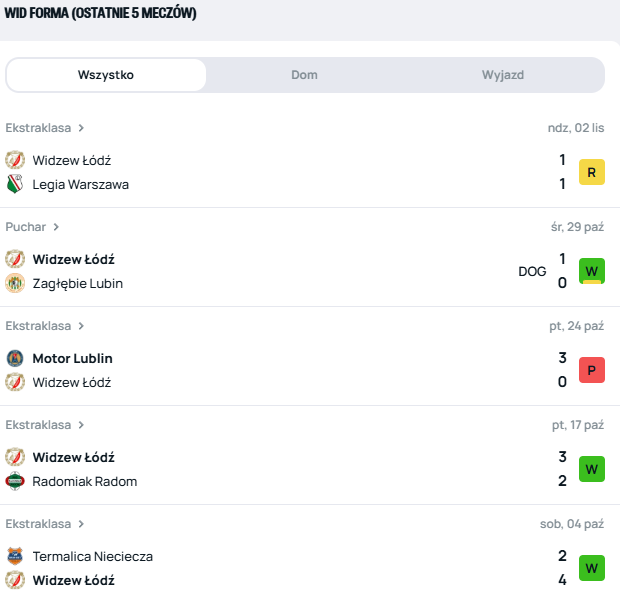This screenshot has width=620, height=599.
Task: Click Widzew Łódź crest in Legia match
Action: 15,160
